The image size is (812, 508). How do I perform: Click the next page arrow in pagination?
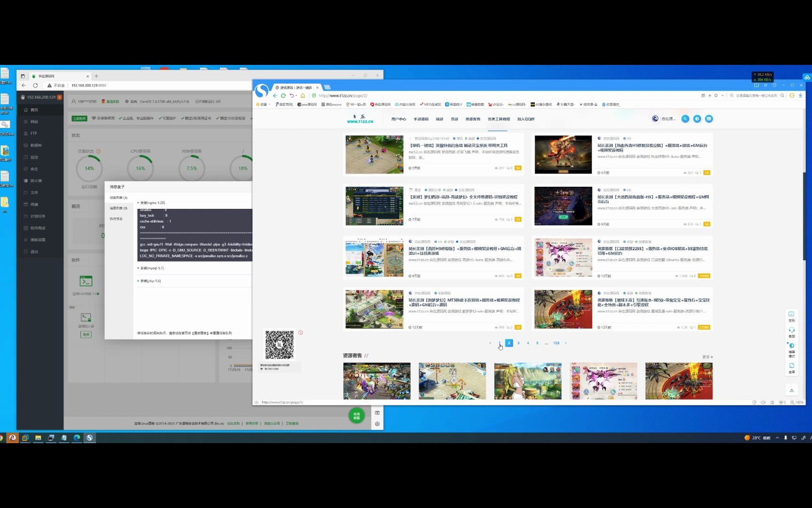pyautogui.click(x=565, y=343)
